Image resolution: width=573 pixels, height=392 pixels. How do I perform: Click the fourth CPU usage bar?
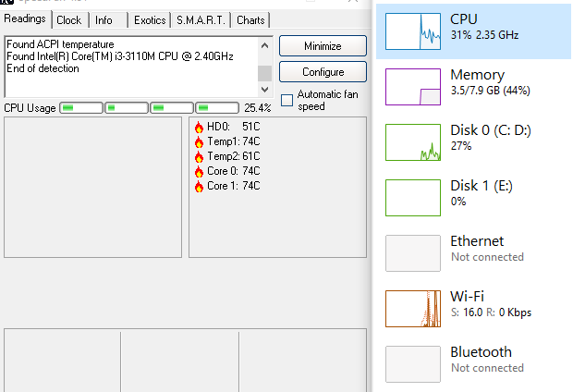point(217,108)
